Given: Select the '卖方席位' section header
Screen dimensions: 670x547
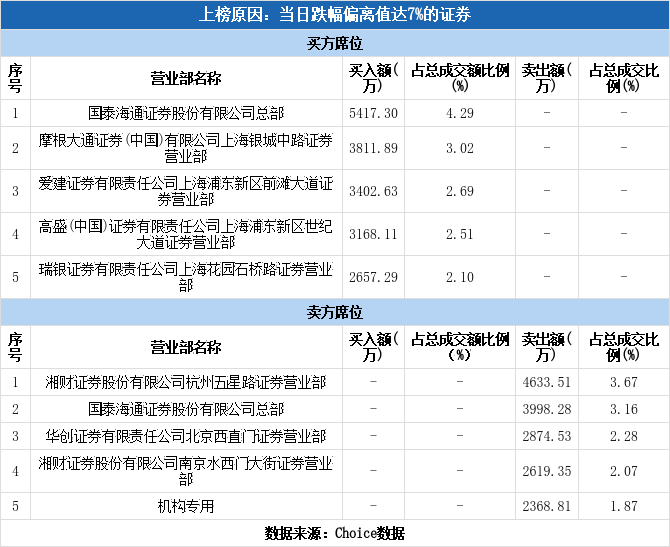Looking at the screenshot, I should point(335,312).
